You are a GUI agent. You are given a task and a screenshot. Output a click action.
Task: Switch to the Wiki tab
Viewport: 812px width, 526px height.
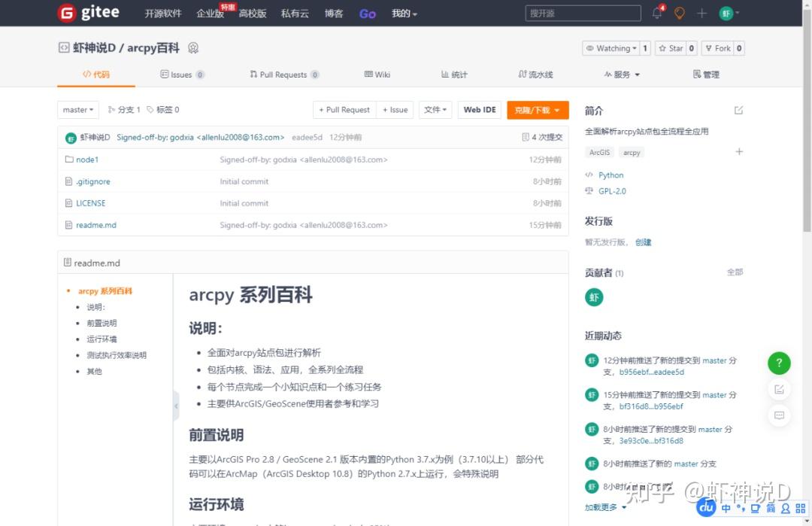[377, 74]
